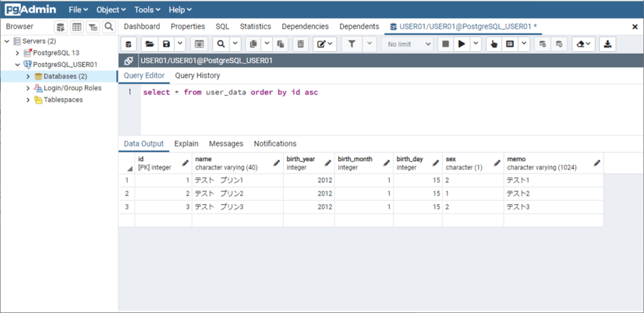The width and height of the screenshot is (644, 313).
Task: Open the Query Tool icon in Browser panel
Action: (x=60, y=27)
